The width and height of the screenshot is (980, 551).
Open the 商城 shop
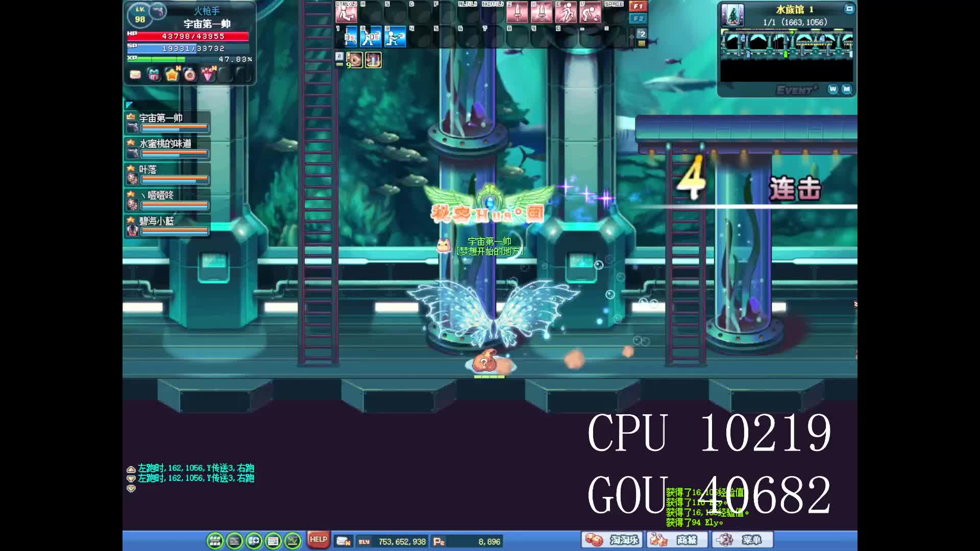click(677, 540)
